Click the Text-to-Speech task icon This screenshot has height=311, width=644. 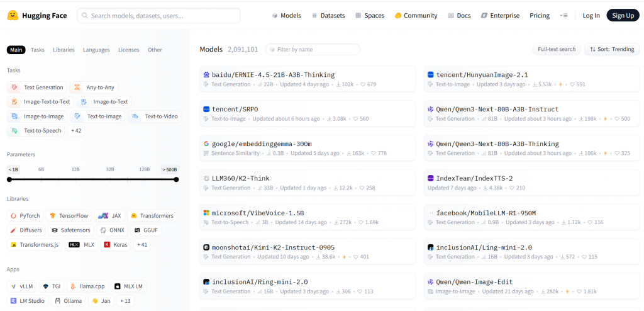(15, 131)
